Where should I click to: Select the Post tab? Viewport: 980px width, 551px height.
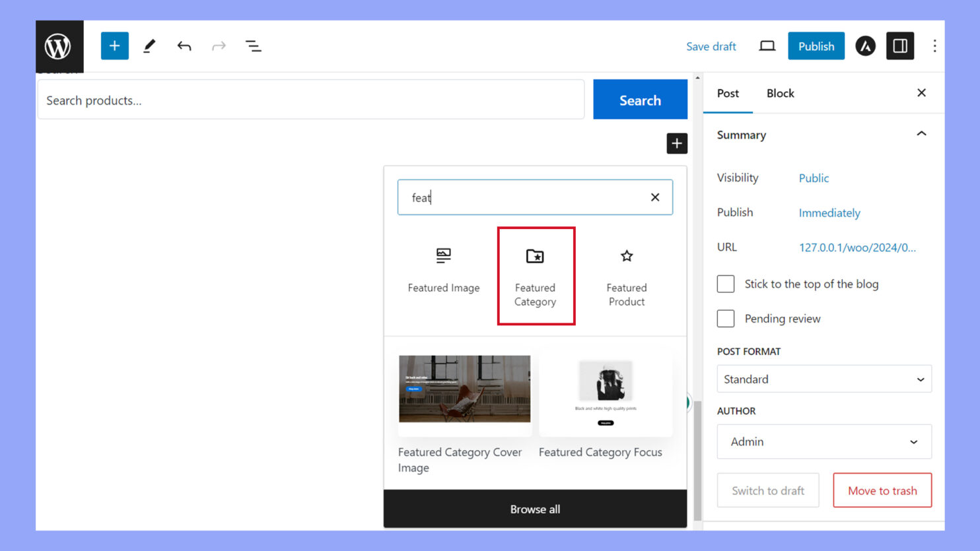728,93
